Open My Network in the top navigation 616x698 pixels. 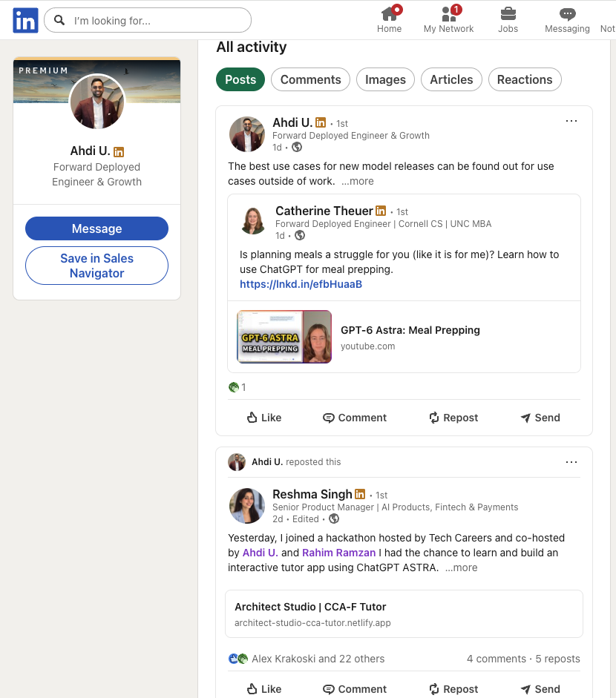448,20
